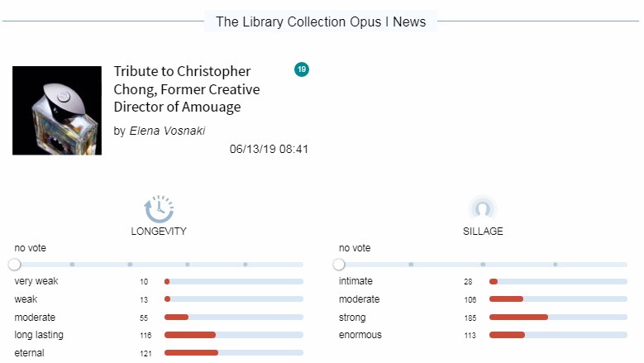Open the Tribute to Christopher Chong article
Viewport: 644px width, 363px height.
[187, 89]
